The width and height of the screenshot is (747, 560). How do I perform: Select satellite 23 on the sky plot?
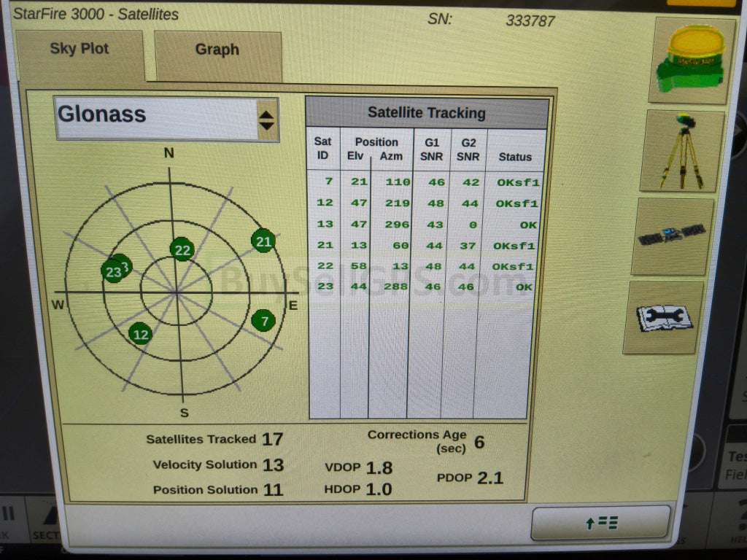pyautogui.click(x=113, y=271)
